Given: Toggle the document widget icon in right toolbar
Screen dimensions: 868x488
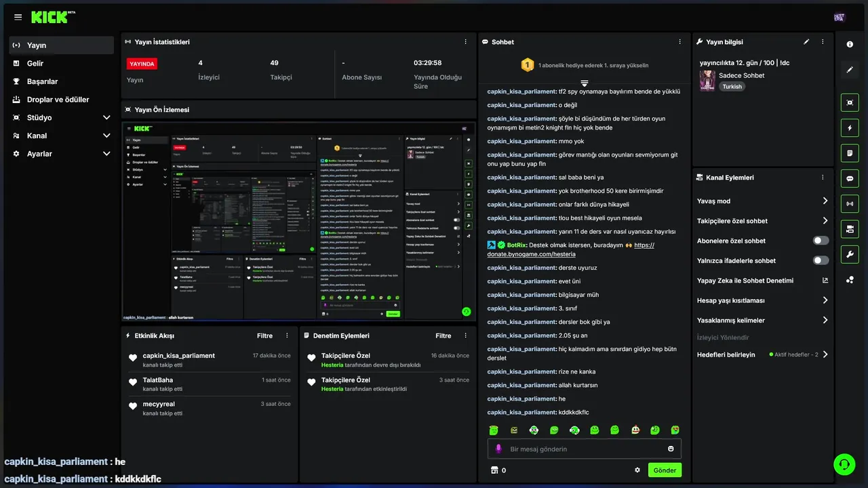Looking at the screenshot, I should click(850, 153).
